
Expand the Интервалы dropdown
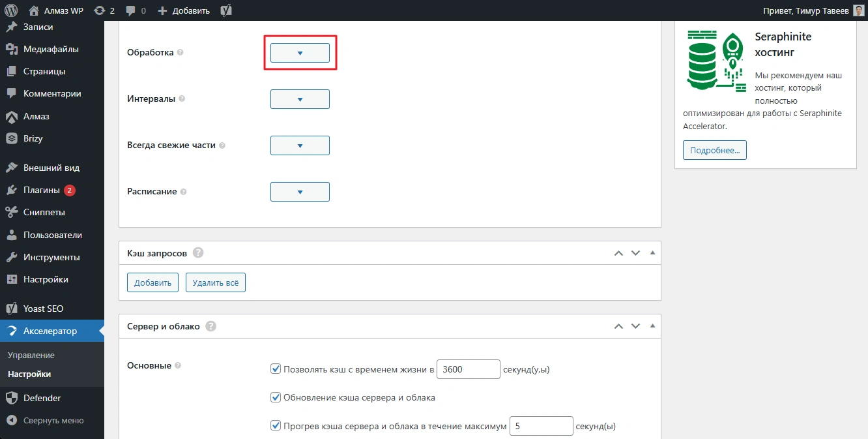tap(300, 99)
